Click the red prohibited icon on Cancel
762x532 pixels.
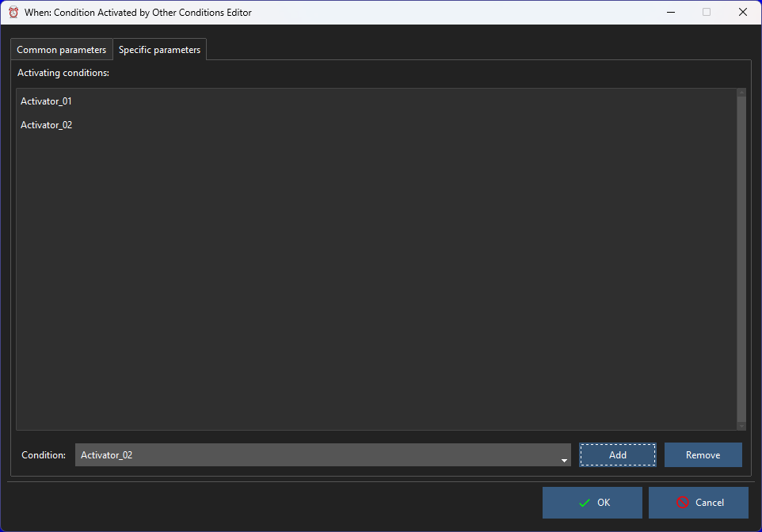click(x=682, y=503)
